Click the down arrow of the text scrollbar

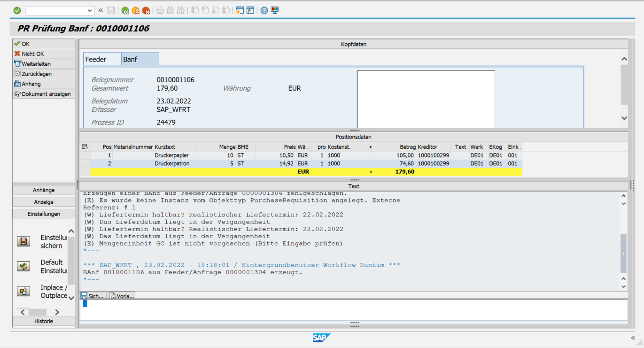click(624, 286)
